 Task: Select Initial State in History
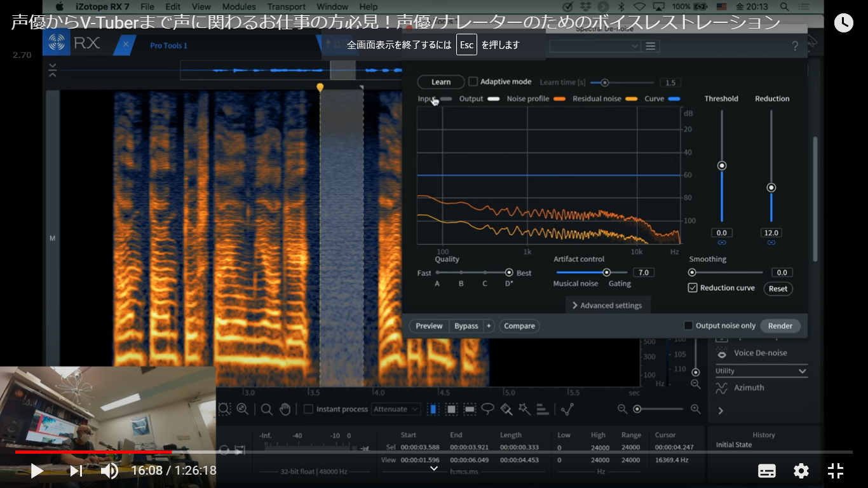pos(734,445)
